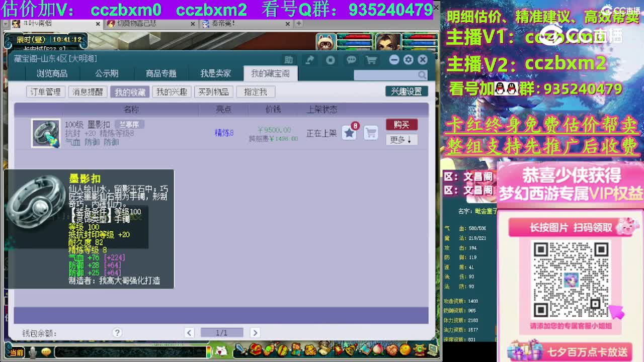
Task: Click the QR code in VIP promo panel
Action: point(571,280)
